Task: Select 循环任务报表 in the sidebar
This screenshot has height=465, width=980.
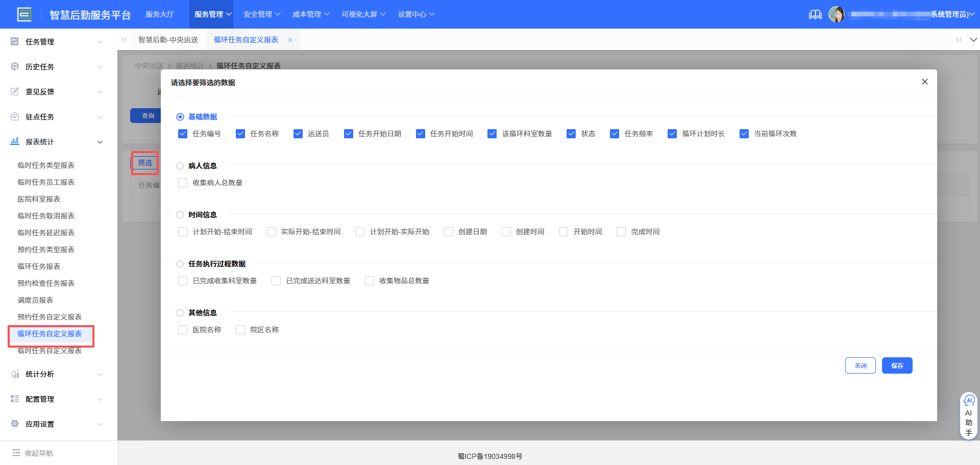Action: (38, 266)
